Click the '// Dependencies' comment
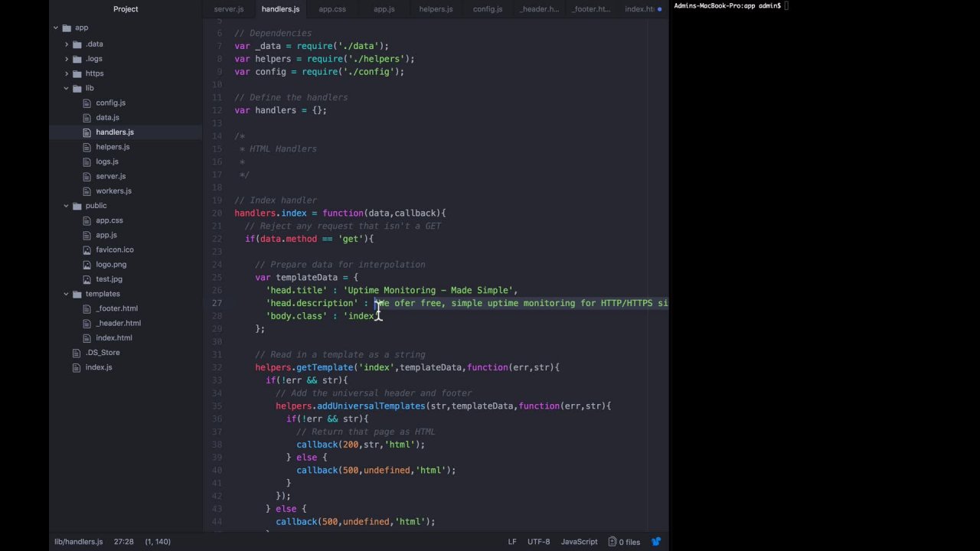The width and height of the screenshot is (980, 551). tap(273, 34)
